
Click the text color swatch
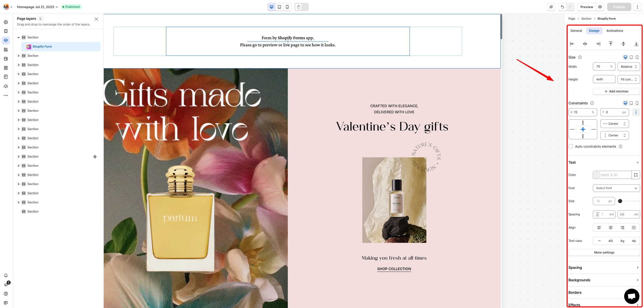pyautogui.click(x=597, y=175)
